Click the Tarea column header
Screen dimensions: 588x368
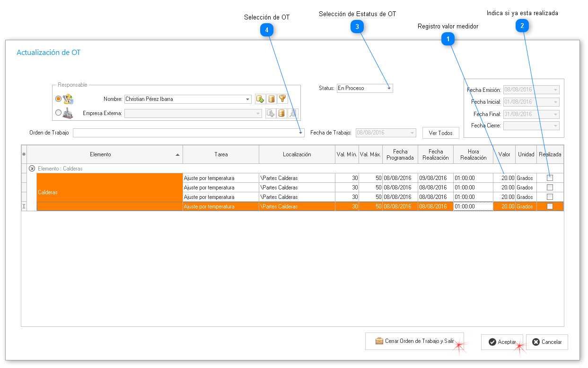pos(220,154)
